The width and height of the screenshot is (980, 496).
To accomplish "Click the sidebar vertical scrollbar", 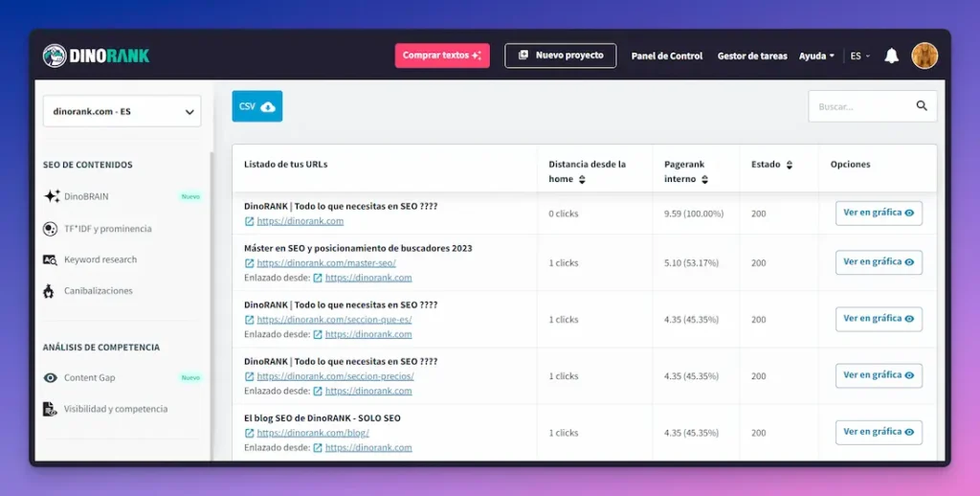I will [x=212, y=306].
